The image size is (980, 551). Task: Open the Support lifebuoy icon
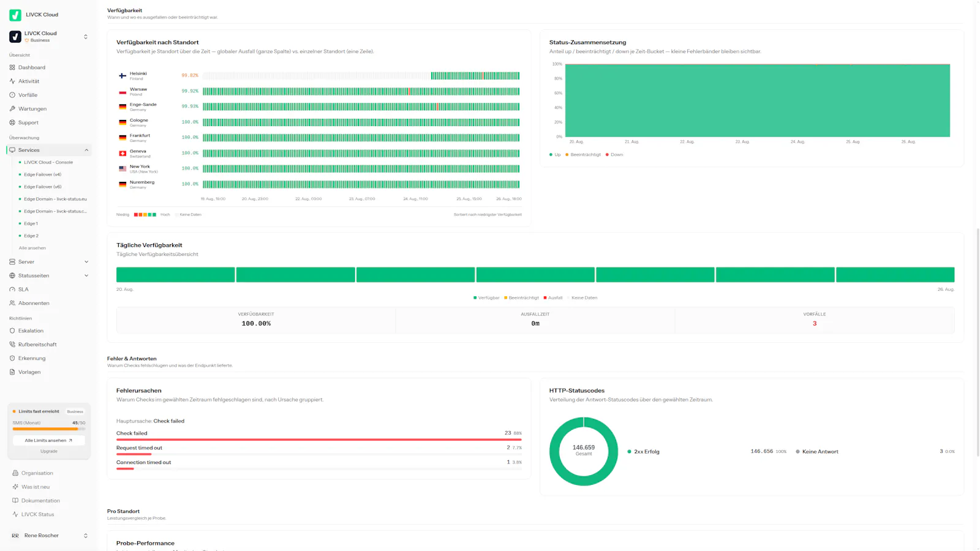click(x=12, y=122)
